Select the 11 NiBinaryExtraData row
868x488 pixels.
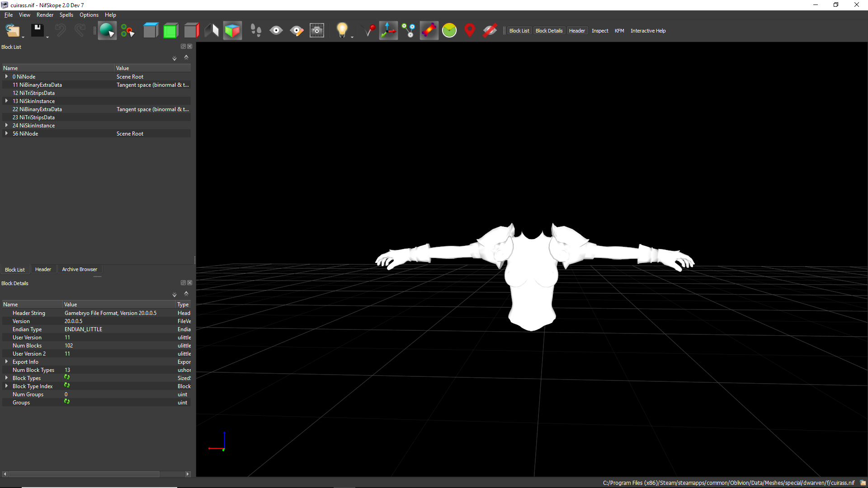[96, 85]
